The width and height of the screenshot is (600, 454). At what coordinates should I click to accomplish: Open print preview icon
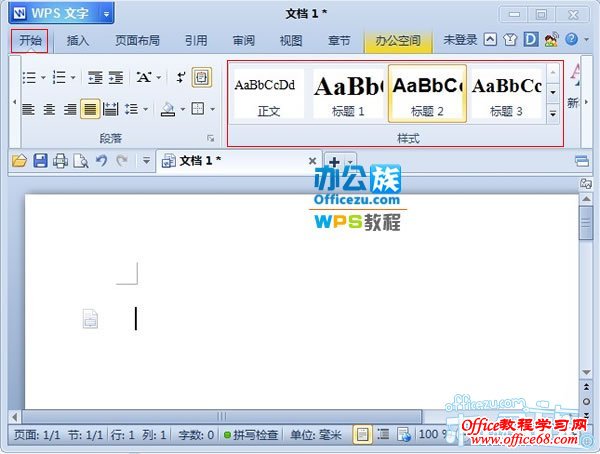click(81, 161)
